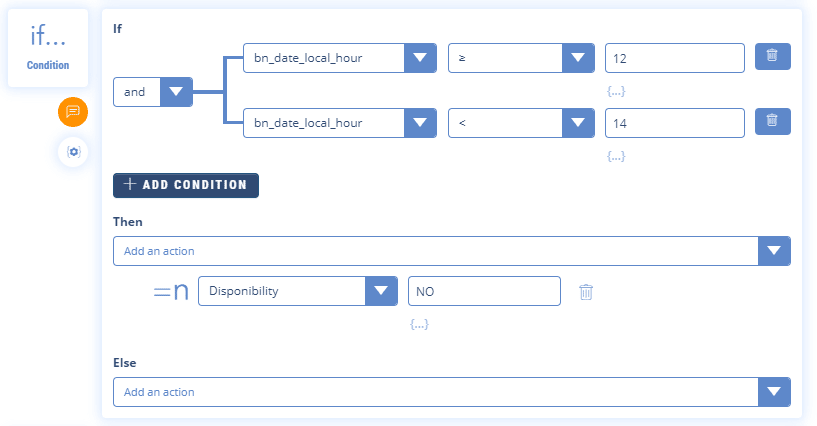Click the value field containing 12
The width and height of the screenshot is (817, 426).
[674, 58]
